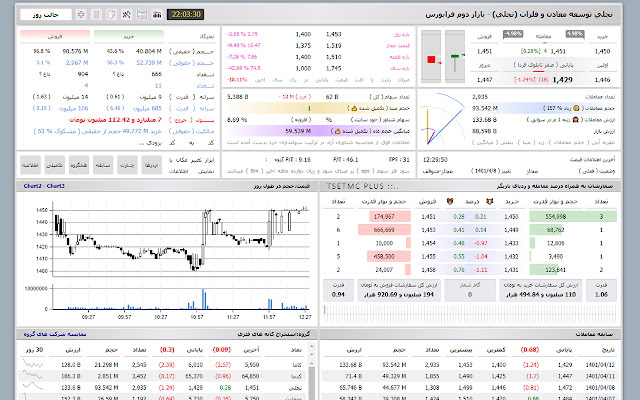This screenshot has height=400, width=640.
Task: Click the legal sellers volume 2.967 M
Action: click(77, 63)
